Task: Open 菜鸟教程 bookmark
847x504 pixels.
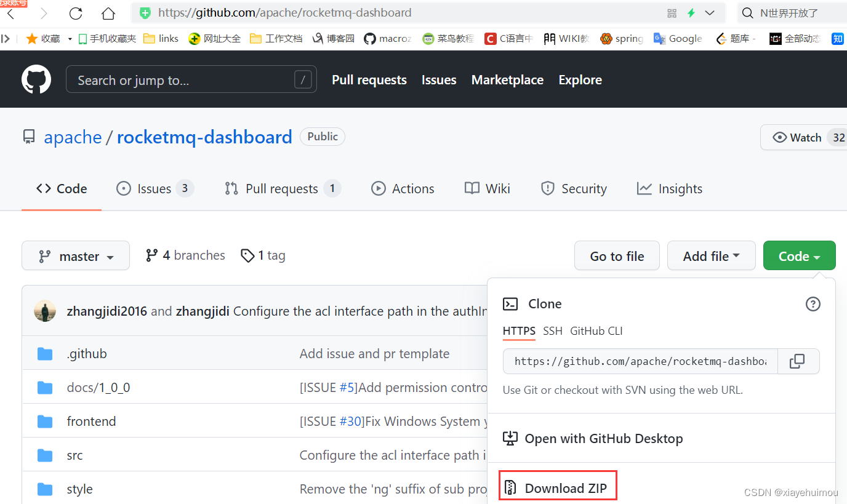Action: (x=448, y=39)
